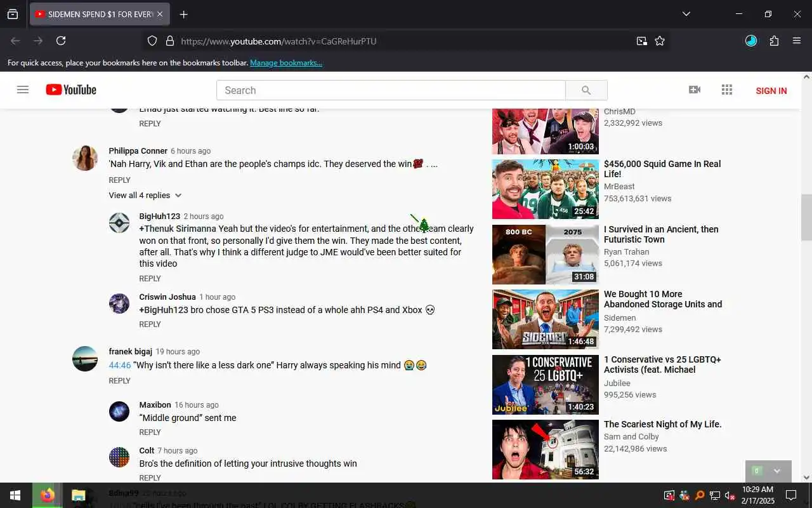The height and width of the screenshot is (508, 812).
Task: Open Firefox View tab manager icon
Action: 13,14
